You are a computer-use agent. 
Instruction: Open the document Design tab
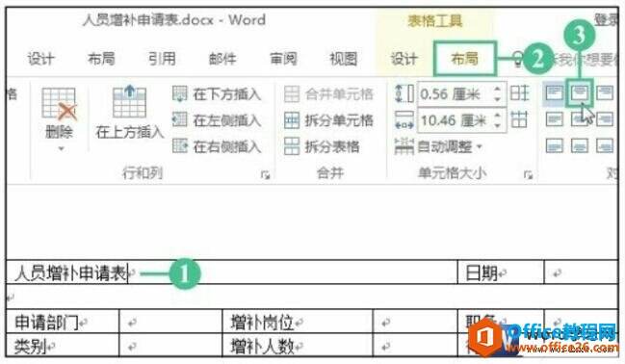pyautogui.click(x=41, y=59)
